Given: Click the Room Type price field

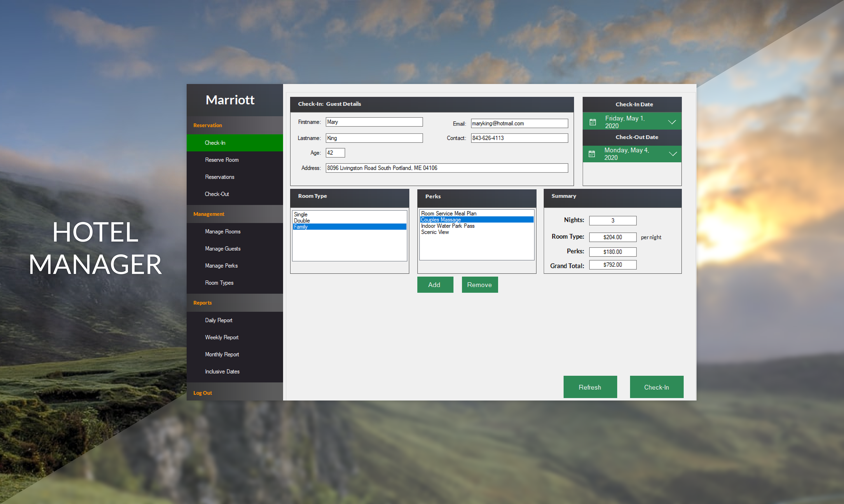Looking at the screenshot, I should click(613, 237).
